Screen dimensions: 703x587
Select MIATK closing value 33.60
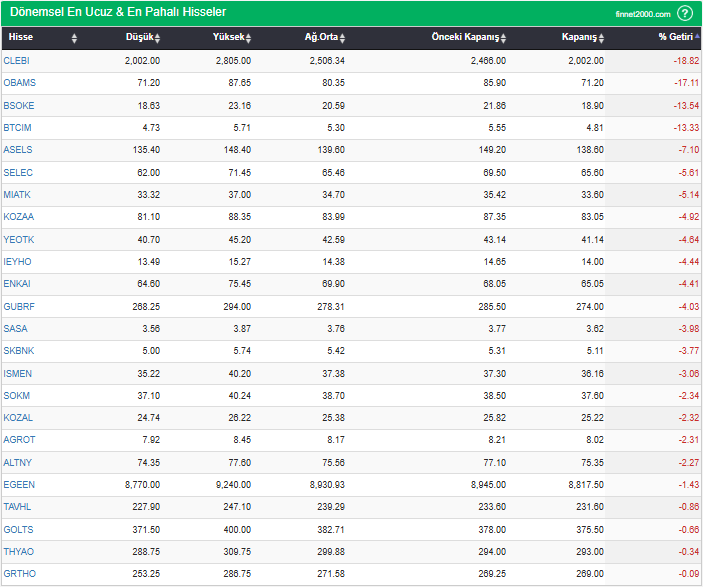click(x=592, y=195)
